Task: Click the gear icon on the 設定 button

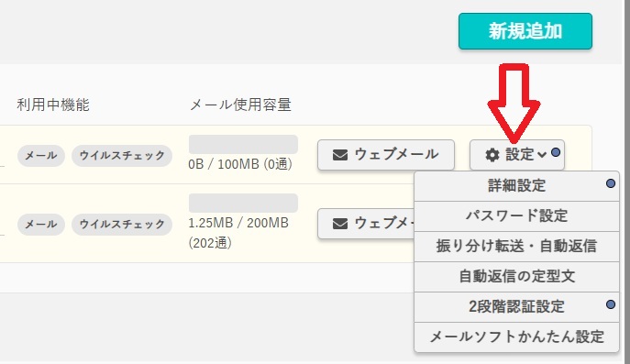Action: point(492,155)
